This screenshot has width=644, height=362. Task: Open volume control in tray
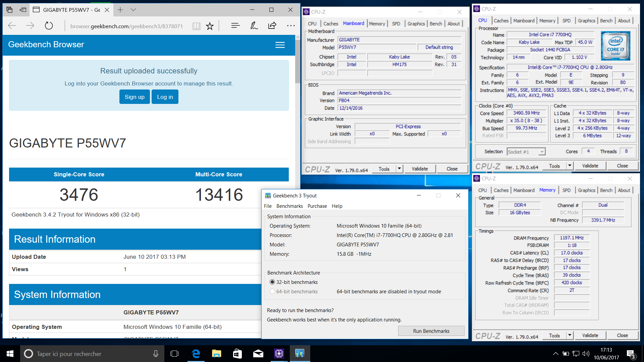tap(586, 354)
